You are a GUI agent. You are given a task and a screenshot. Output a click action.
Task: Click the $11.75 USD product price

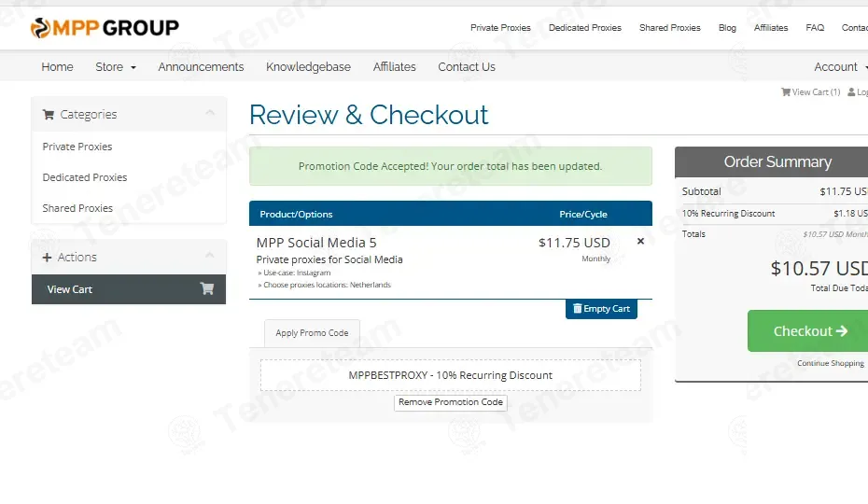[x=574, y=243]
